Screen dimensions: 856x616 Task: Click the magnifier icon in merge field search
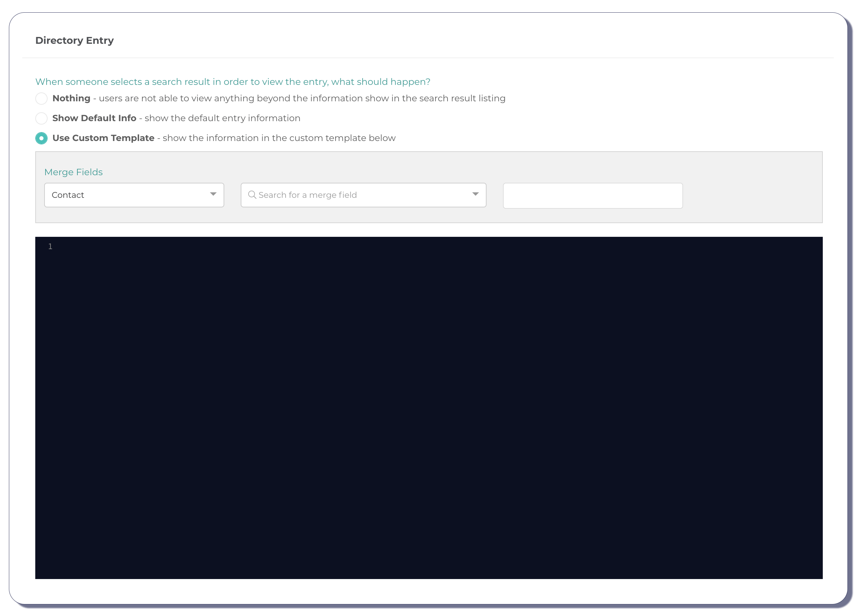252,195
